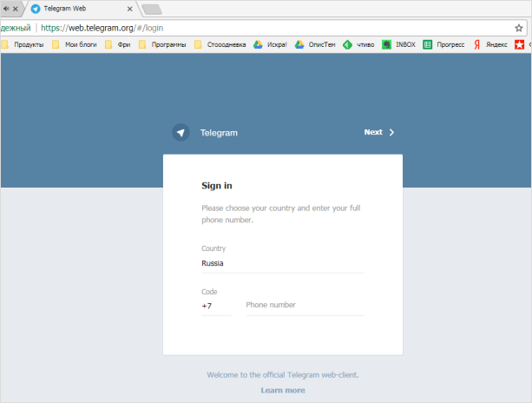532x403 pixels.
Task: Bookmark this page with the star icon
Action: click(519, 28)
